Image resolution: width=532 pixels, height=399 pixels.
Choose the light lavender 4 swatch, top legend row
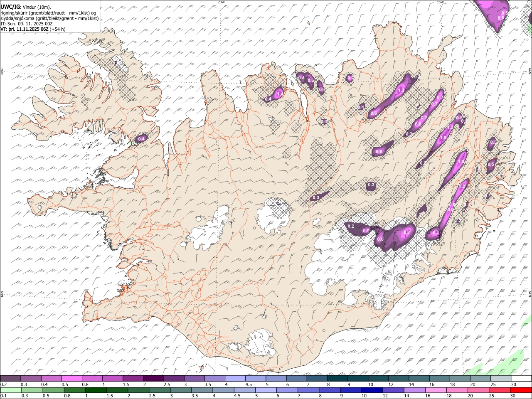(235, 378)
